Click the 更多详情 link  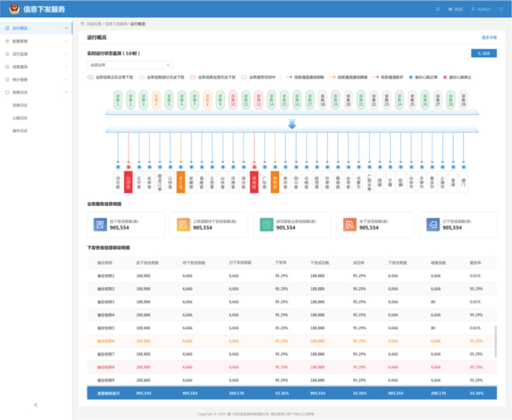489,38
